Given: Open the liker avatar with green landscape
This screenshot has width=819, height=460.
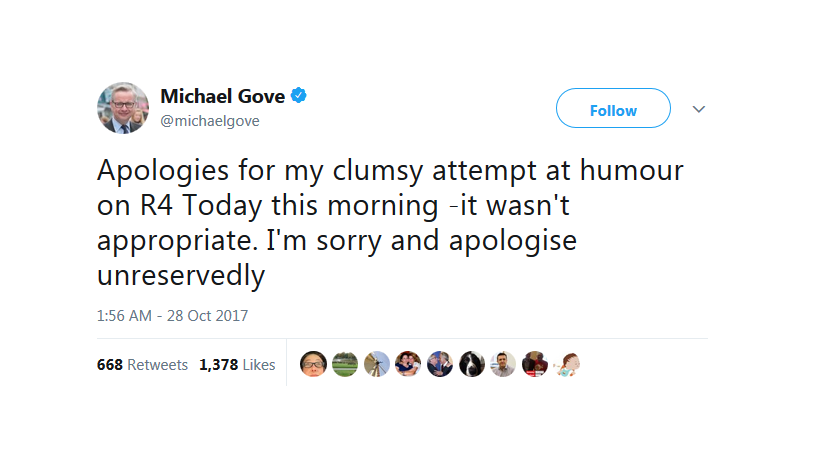Looking at the screenshot, I should click(x=345, y=364).
